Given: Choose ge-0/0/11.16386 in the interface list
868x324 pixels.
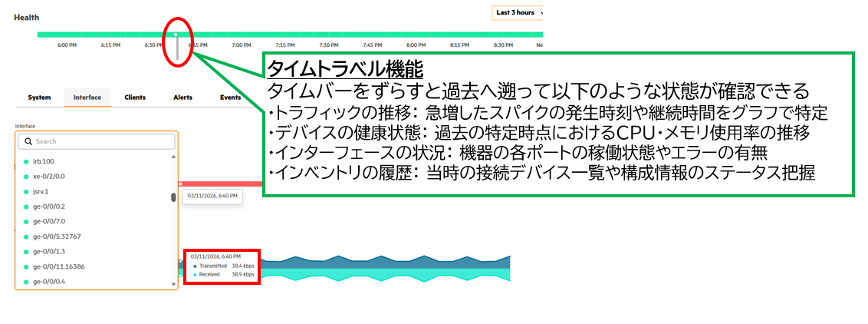Looking at the screenshot, I should tap(59, 266).
